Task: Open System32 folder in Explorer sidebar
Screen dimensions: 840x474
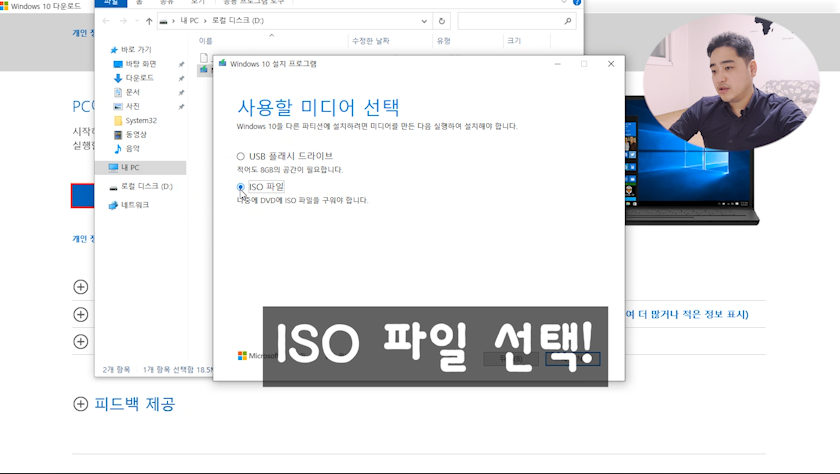Action: click(141, 121)
